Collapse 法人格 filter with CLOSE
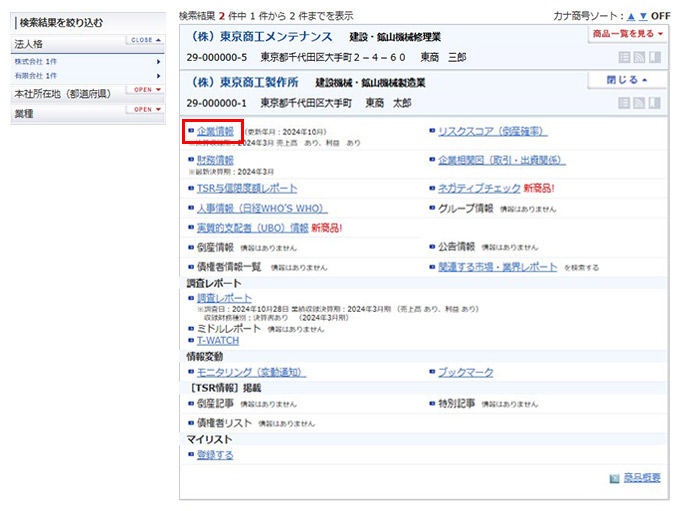The width and height of the screenshot is (680, 511). tap(146, 40)
